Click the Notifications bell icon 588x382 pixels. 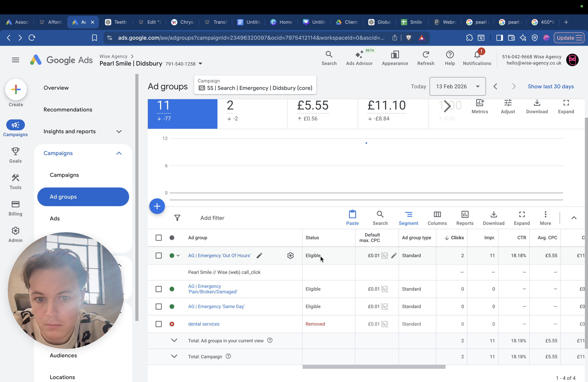[x=477, y=55]
